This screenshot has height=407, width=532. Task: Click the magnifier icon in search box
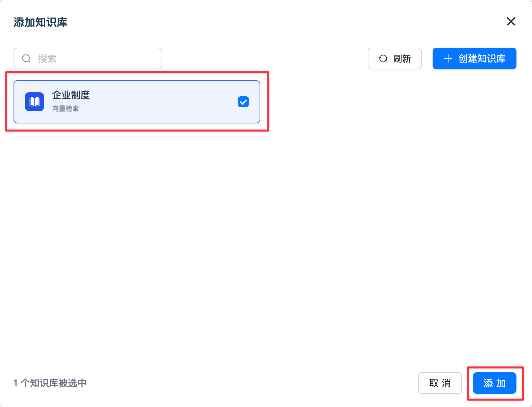26,58
